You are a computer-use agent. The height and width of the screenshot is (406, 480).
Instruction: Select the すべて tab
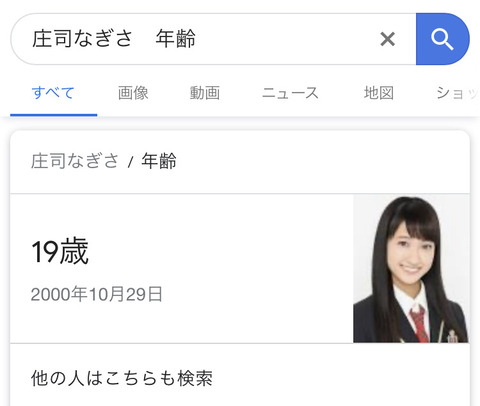click(x=53, y=92)
